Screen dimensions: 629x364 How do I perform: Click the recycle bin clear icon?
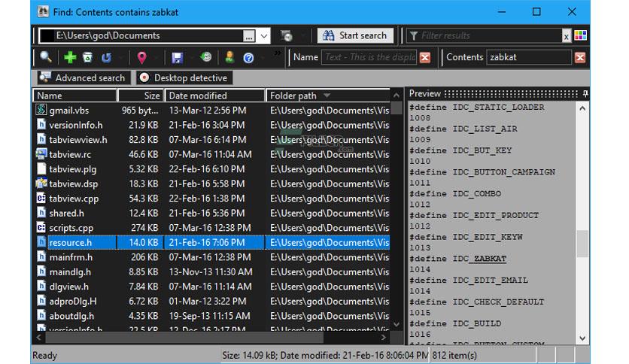[87, 57]
